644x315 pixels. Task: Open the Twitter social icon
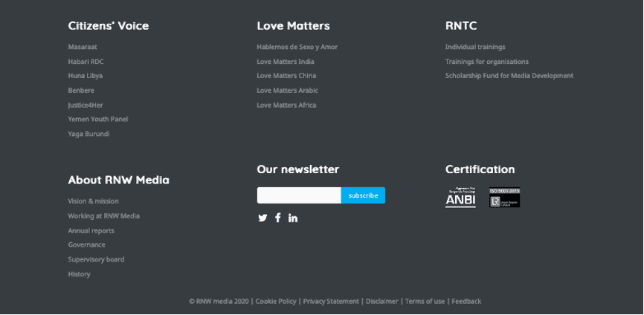263,218
